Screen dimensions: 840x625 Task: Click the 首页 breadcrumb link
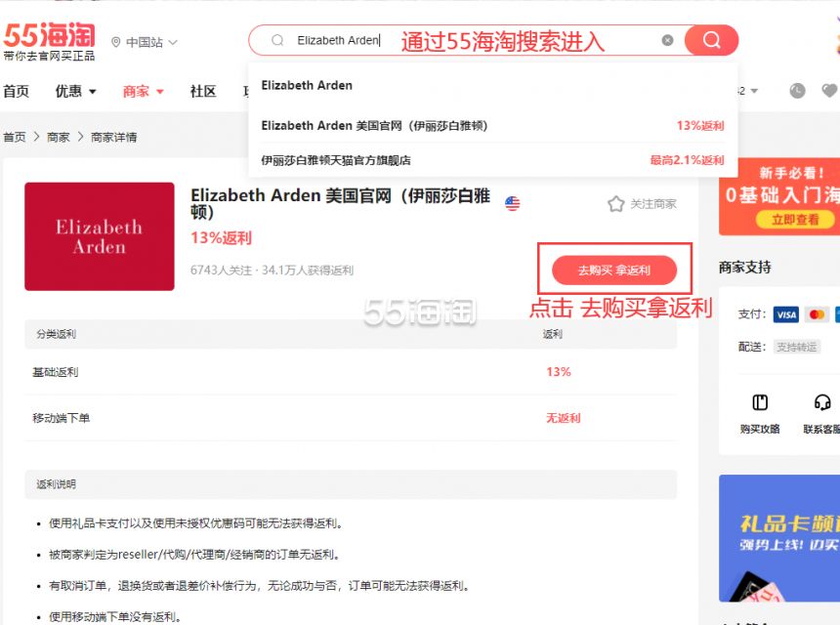pos(15,137)
